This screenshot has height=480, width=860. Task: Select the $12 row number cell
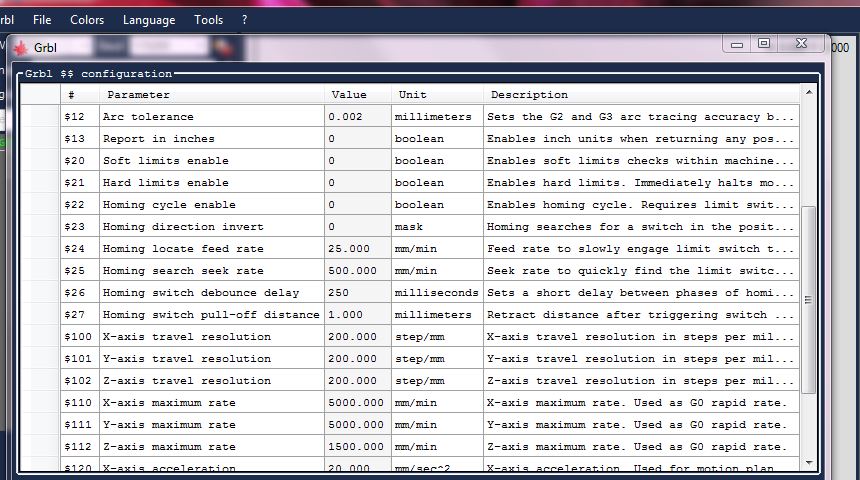point(80,117)
